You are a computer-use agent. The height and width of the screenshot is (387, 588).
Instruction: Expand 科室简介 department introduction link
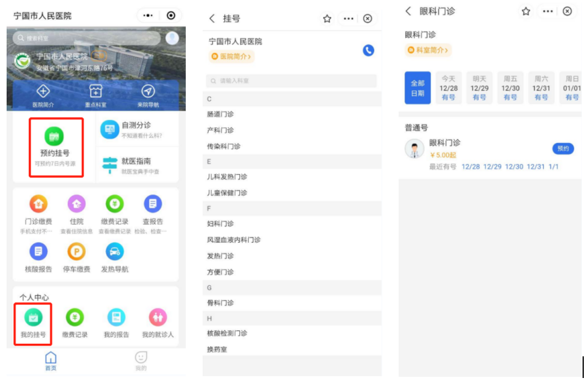(427, 50)
